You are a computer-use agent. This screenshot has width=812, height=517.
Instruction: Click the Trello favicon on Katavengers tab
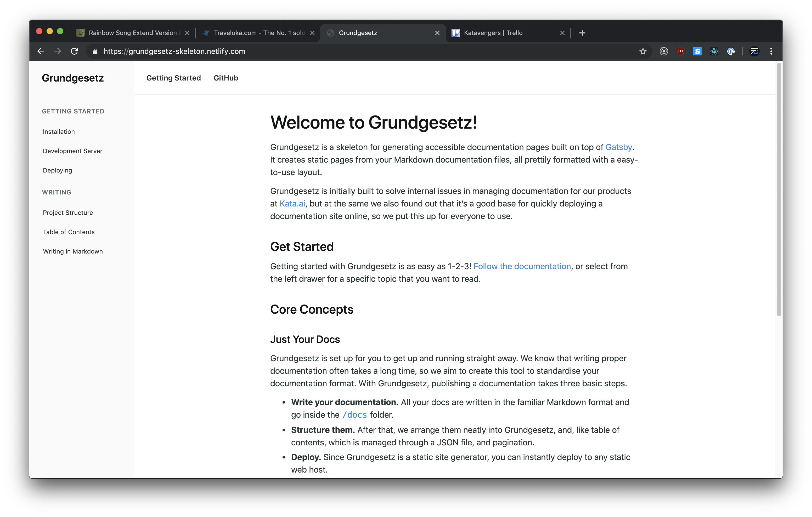coord(455,33)
